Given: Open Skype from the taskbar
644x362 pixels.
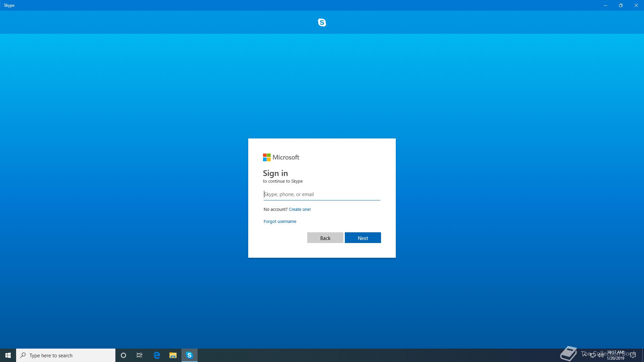Looking at the screenshot, I should 189,355.
